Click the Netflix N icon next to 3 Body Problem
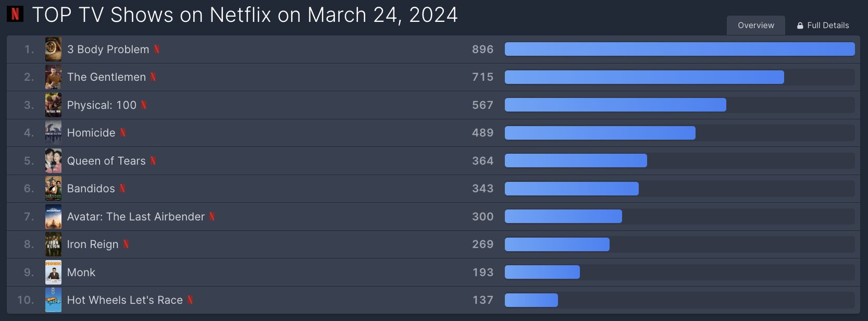This screenshot has width=868, height=321. (x=156, y=50)
